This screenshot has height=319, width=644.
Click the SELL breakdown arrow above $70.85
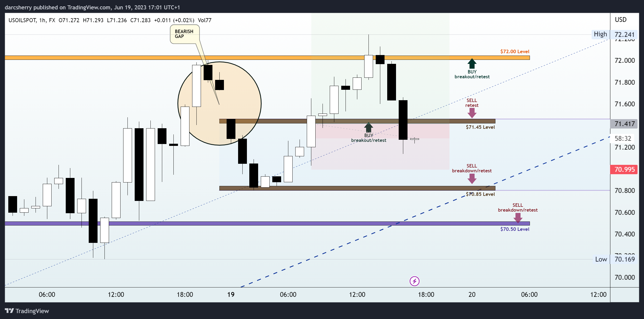[472, 179]
